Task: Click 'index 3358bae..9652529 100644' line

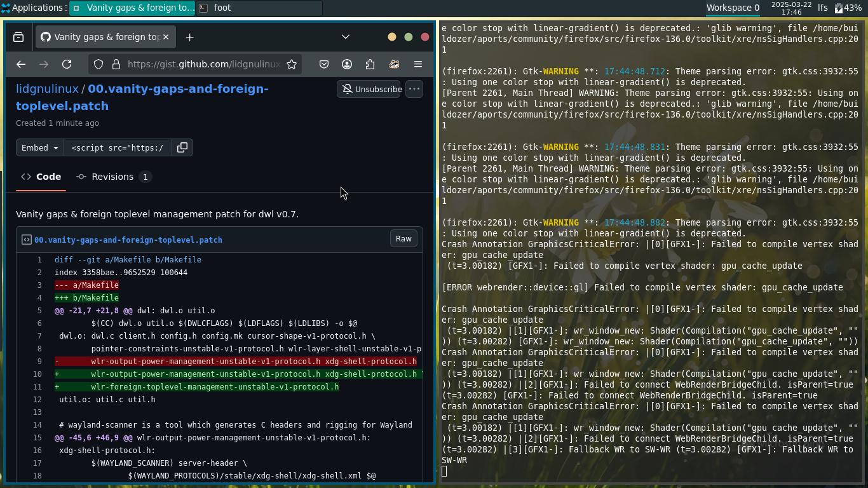Action: [x=121, y=273]
